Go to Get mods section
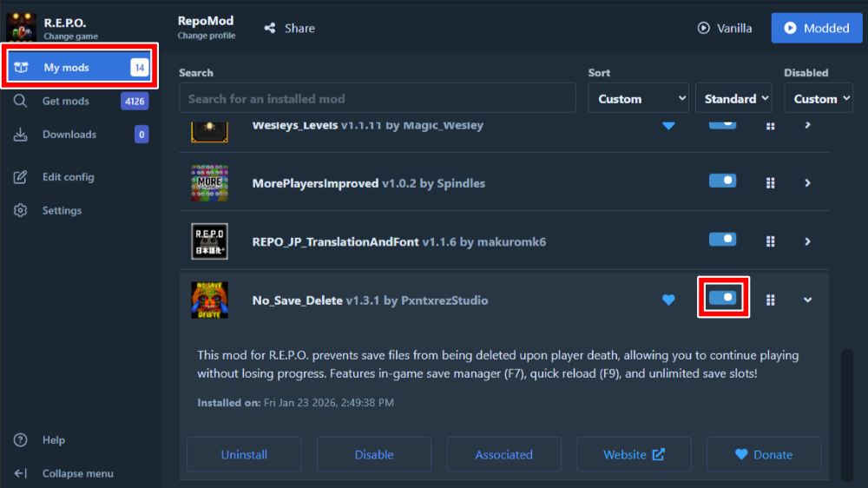This screenshot has height=488, width=868. coord(66,102)
